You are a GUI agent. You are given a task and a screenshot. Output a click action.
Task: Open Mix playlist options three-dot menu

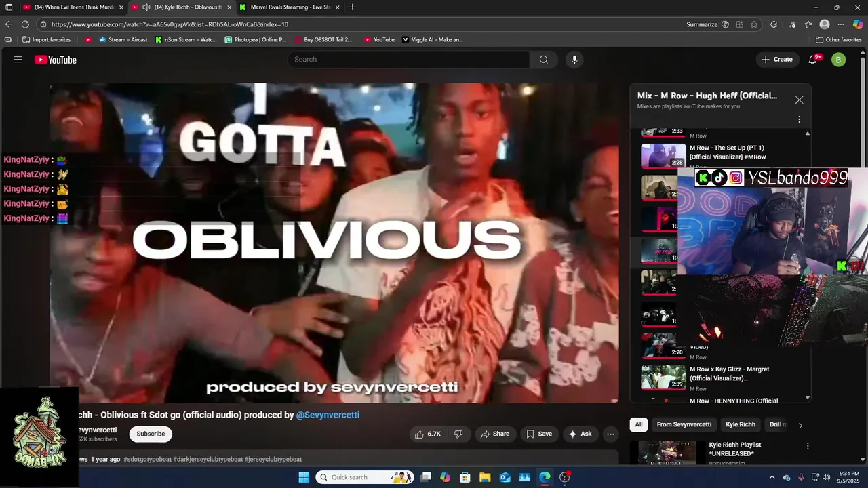pos(799,119)
